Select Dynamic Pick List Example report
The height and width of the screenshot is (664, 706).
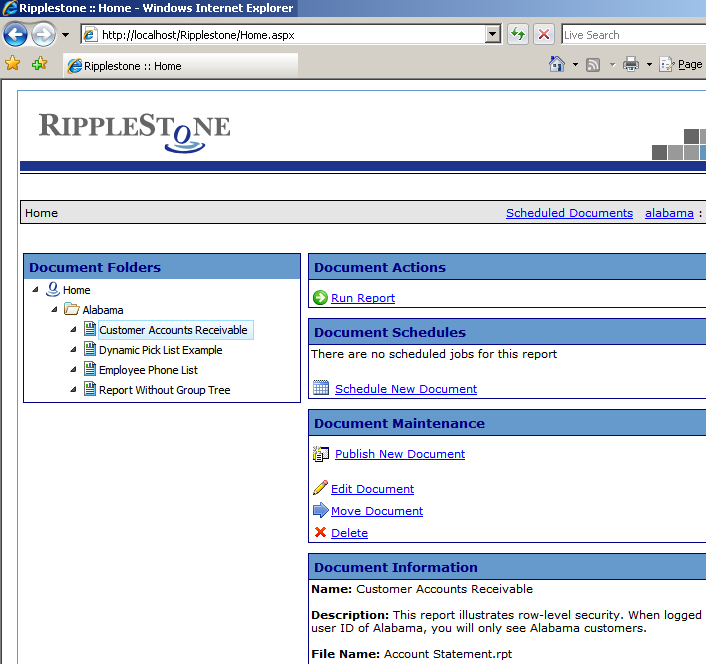[161, 350]
